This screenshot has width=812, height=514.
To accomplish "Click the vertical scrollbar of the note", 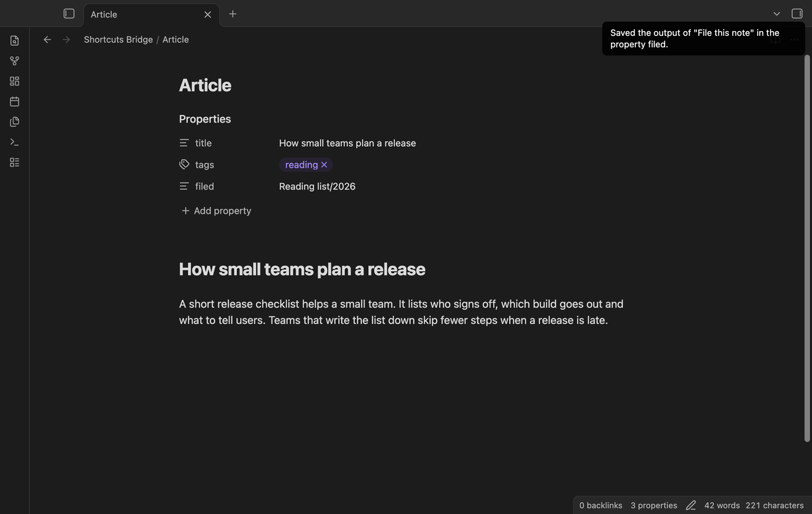I will click(807, 248).
